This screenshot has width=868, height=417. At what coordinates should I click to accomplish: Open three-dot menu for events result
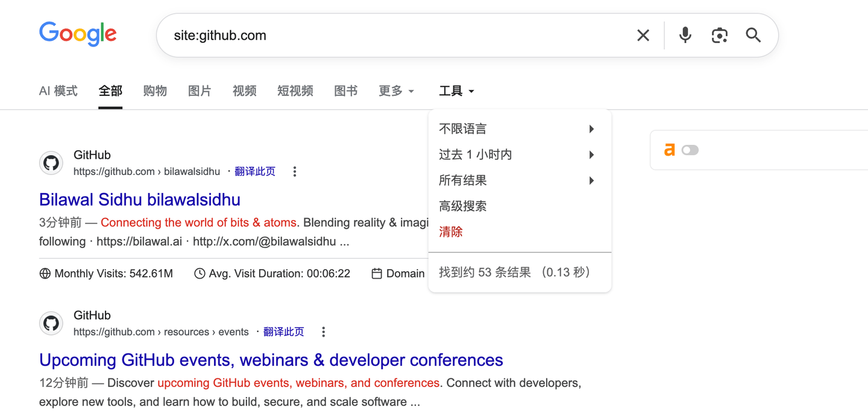tap(324, 332)
